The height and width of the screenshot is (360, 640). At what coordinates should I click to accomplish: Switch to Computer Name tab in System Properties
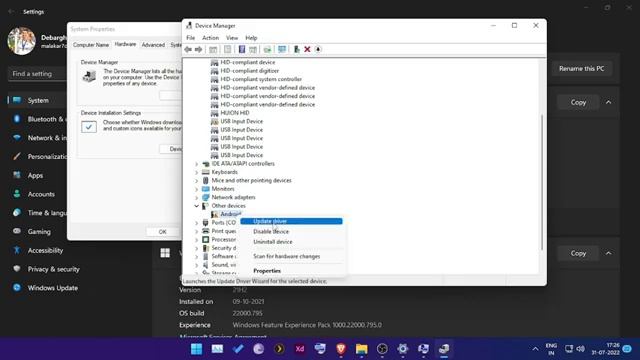91,45
